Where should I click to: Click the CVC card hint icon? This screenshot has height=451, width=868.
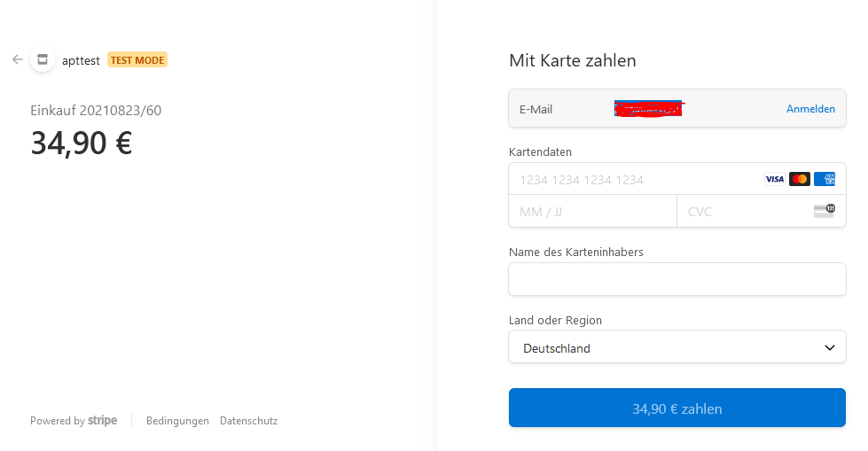click(x=824, y=211)
